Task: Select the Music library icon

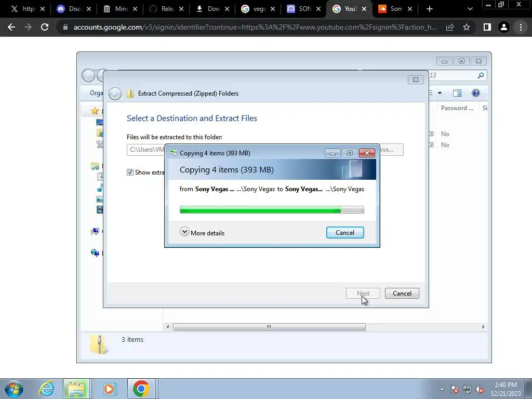Action: click(x=100, y=188)
